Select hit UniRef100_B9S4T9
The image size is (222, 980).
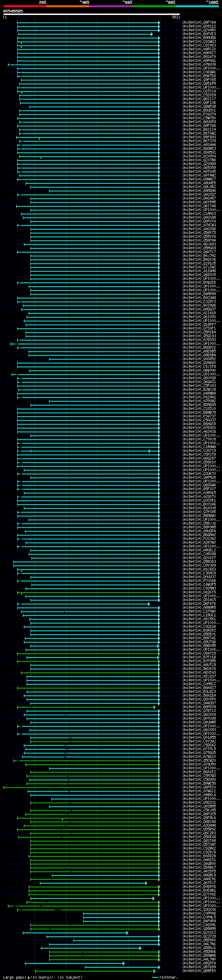[199, 57]
